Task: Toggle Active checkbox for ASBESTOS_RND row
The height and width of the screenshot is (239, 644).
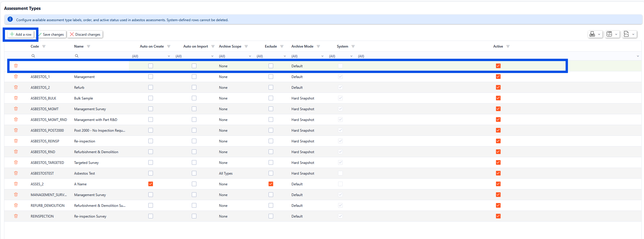Action: coord(498,152)
